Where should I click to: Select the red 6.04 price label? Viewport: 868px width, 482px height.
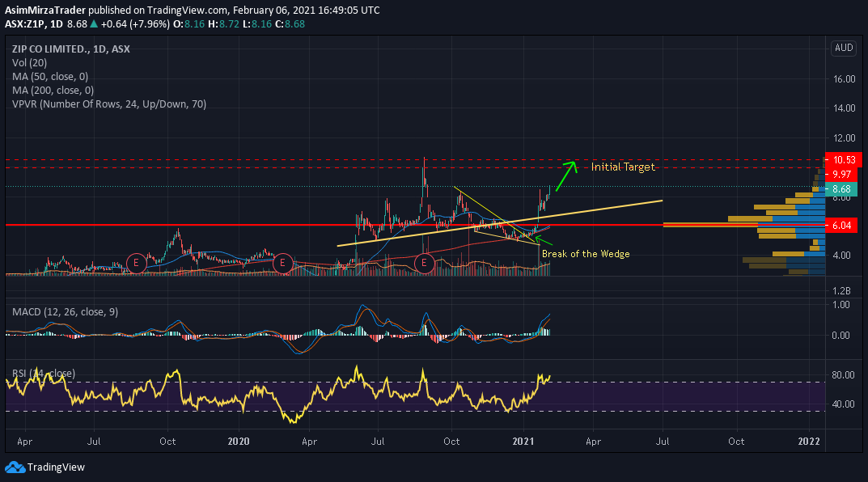pyautogui.click(x=841, y=226)
